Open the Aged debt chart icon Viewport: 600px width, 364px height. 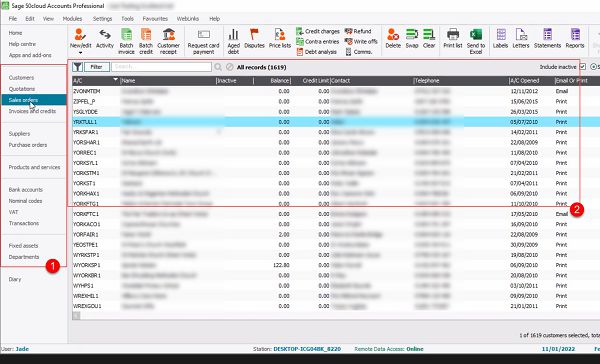(233, 34)
